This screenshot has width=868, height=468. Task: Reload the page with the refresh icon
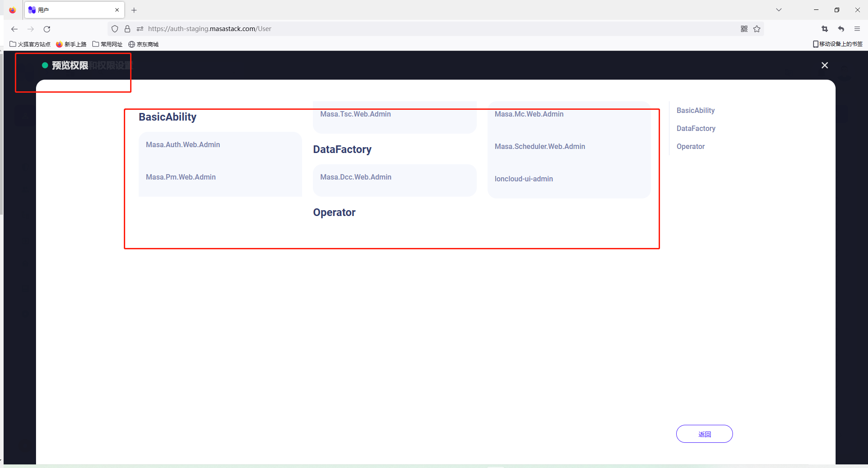(x=47, y=29)
